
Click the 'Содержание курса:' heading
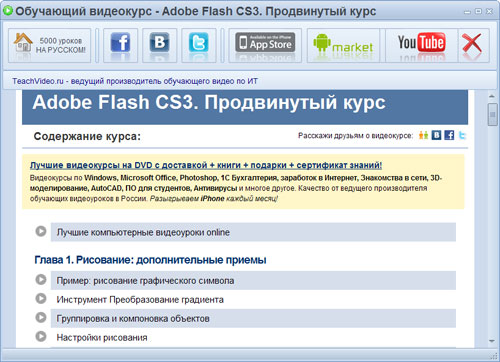[87, 136]
